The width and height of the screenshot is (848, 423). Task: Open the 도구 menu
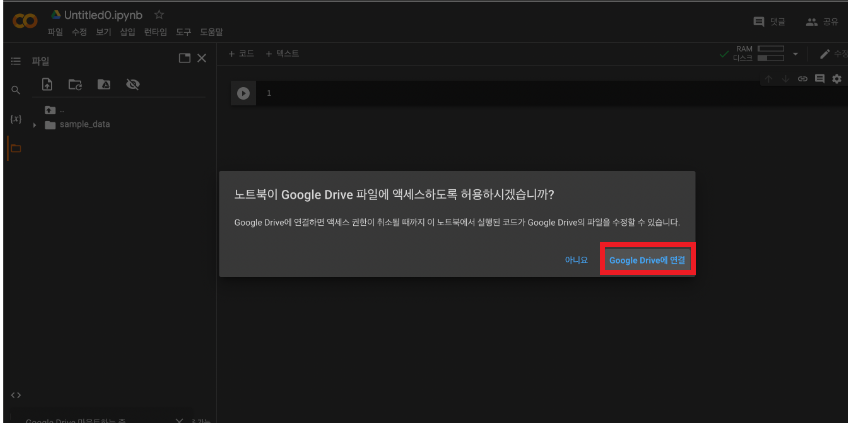[183, 32]
